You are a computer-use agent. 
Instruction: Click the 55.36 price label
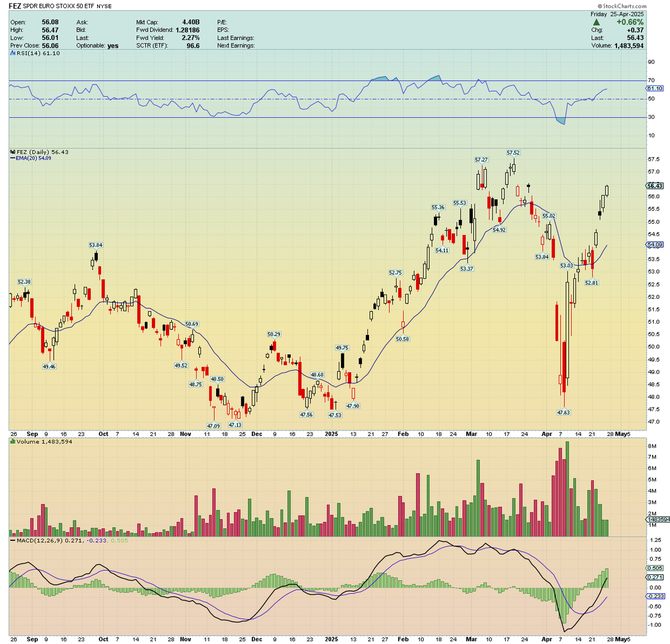click(438, 207)
